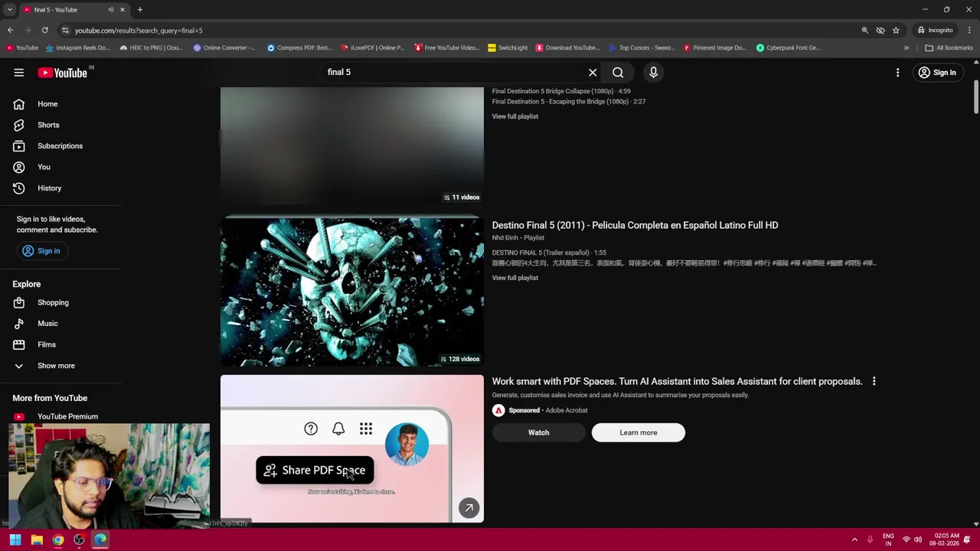Image resolution: width=980 pixels, height=551 pixels.
Task: Mute tab via the speaker icon
Action: (x=111, y=10)
